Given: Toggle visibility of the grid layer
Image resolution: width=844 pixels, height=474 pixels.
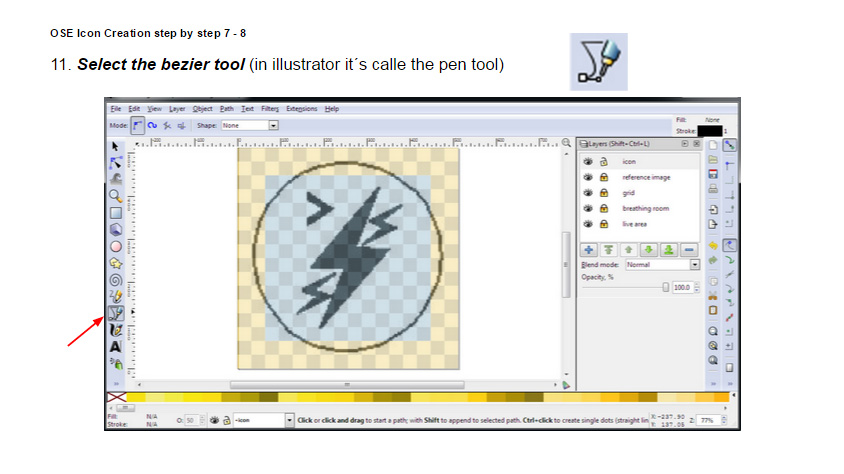Looking at the screenshot, I should [588, 193].
